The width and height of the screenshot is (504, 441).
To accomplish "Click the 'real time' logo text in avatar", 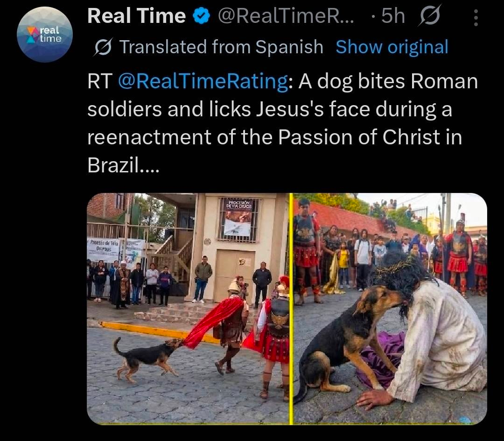I will tap(50, 35).
